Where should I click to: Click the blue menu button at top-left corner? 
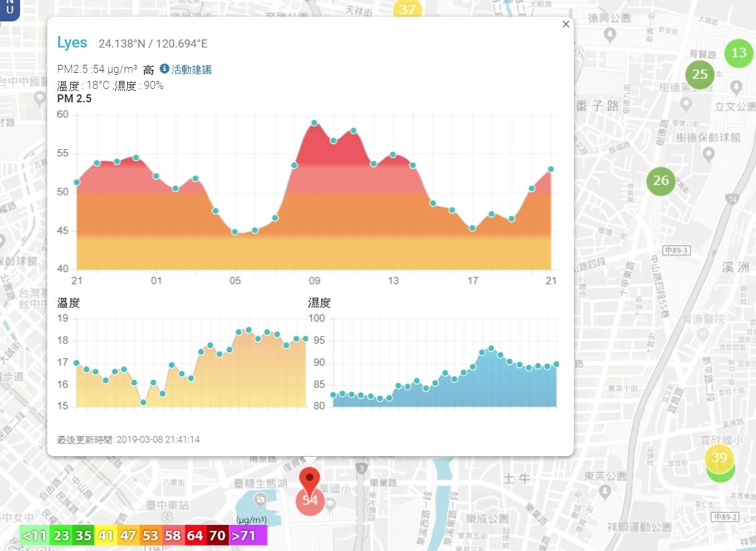(x=9, y=8)
